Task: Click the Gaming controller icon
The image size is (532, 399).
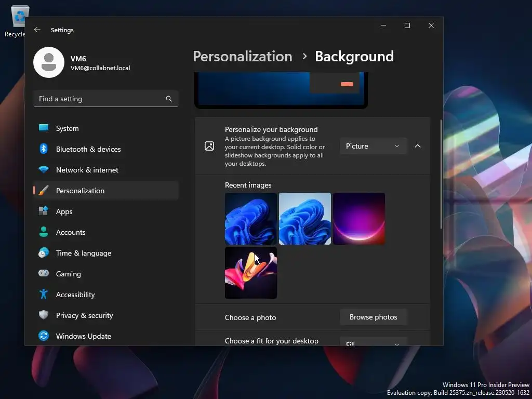Action: coord(44,273)
